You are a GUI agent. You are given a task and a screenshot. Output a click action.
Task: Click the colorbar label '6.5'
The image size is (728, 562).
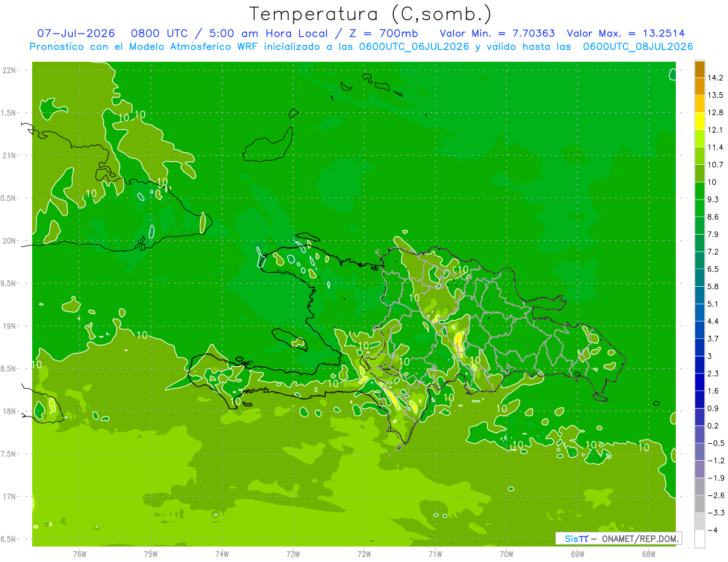coord(713,269)
